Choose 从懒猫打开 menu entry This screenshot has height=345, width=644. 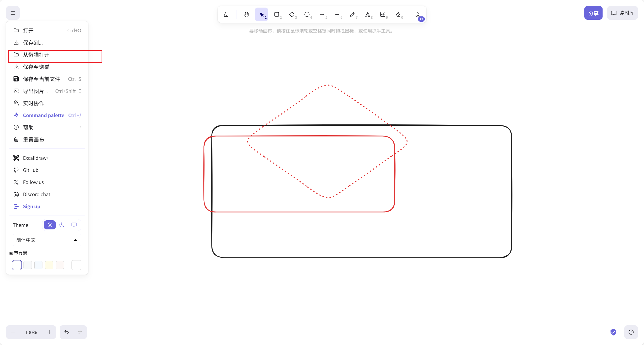[x=47, y=55]
